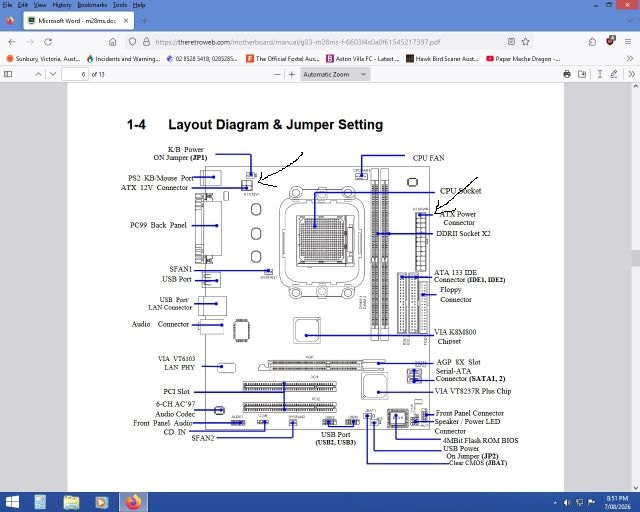Image resolution: width=640 pixels, height=512 pixels.
Task: Select the PDF text annotation tool
Action: pyautogui.click(x=600, y=74)
